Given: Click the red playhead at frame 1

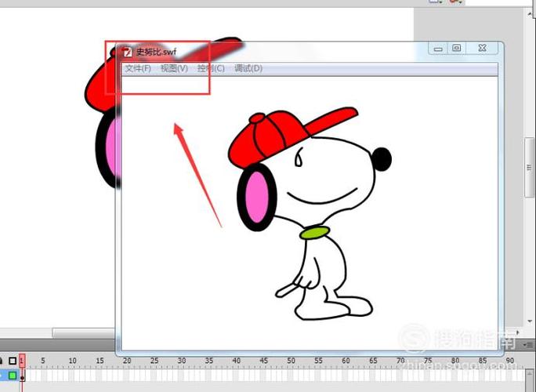Looking at the screenshot, I should (x=22, y=361).
